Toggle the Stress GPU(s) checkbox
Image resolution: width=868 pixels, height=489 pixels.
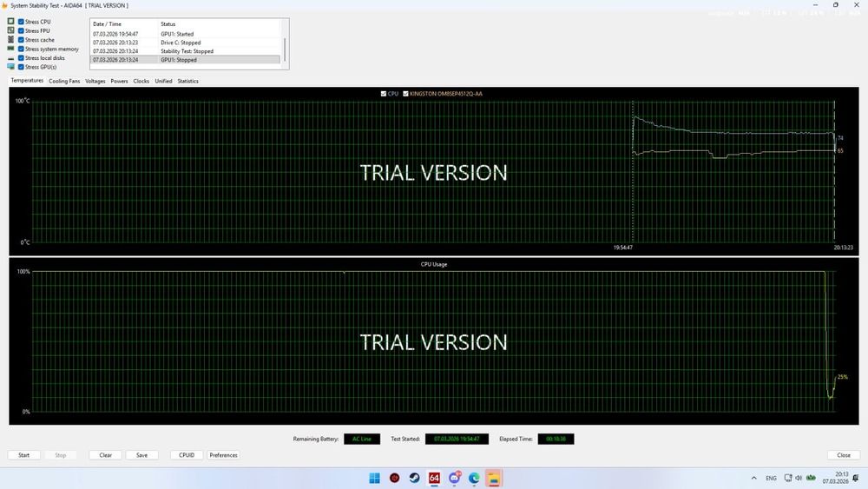click(21, 67)
